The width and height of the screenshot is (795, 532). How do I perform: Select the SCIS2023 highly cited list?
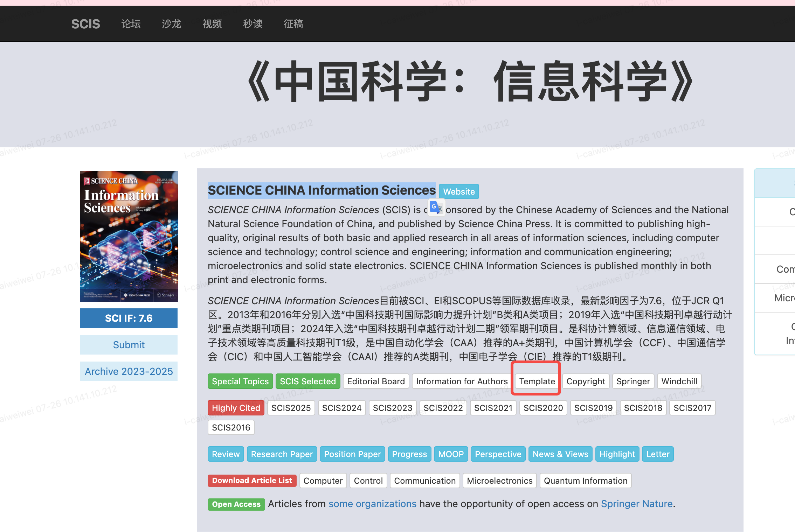(392, 408)
